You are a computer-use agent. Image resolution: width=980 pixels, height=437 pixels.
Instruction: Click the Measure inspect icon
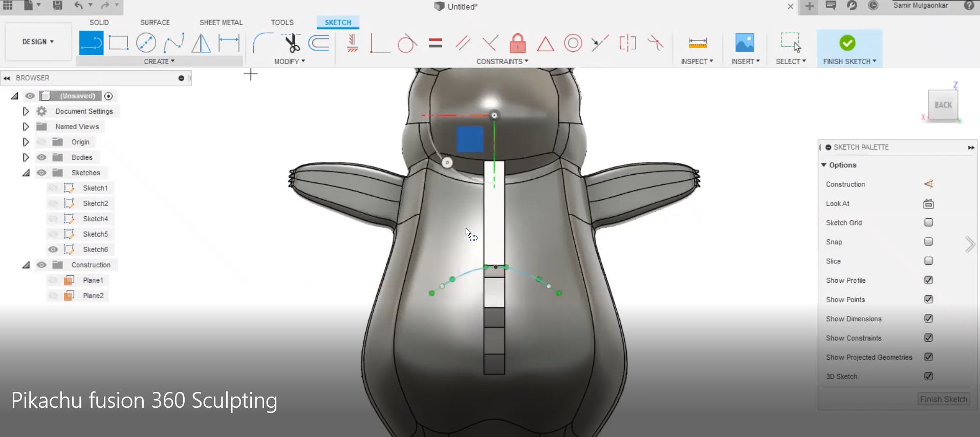(x=698, y=43)
